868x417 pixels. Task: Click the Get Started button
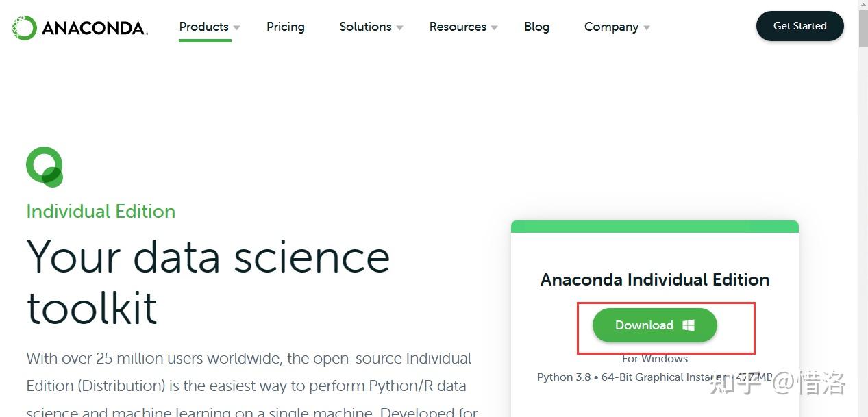799,25
